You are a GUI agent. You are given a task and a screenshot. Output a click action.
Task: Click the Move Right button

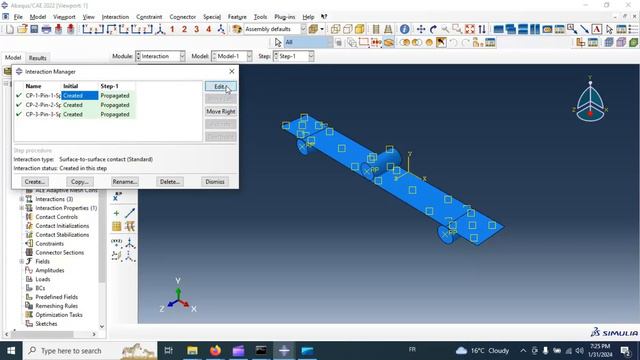click(220, 111)
